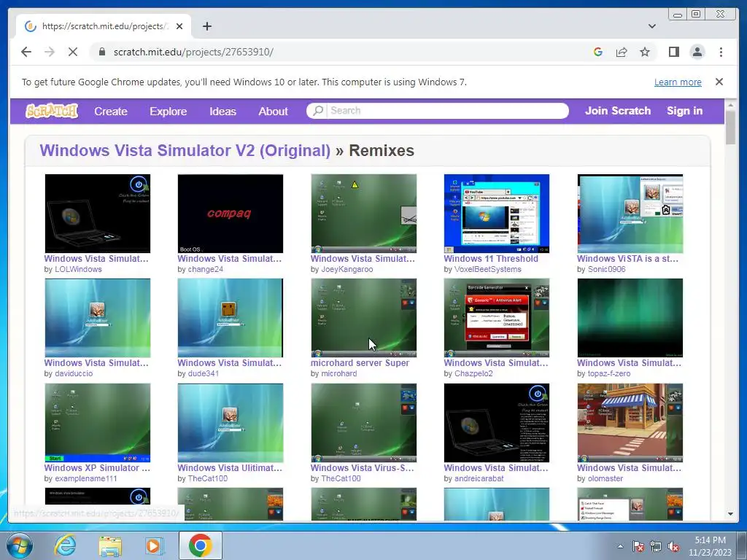This screenshot has width=747, height=560.
Task: Open the compaq thumbnail by change24
Action: click(x=230, y=214)
